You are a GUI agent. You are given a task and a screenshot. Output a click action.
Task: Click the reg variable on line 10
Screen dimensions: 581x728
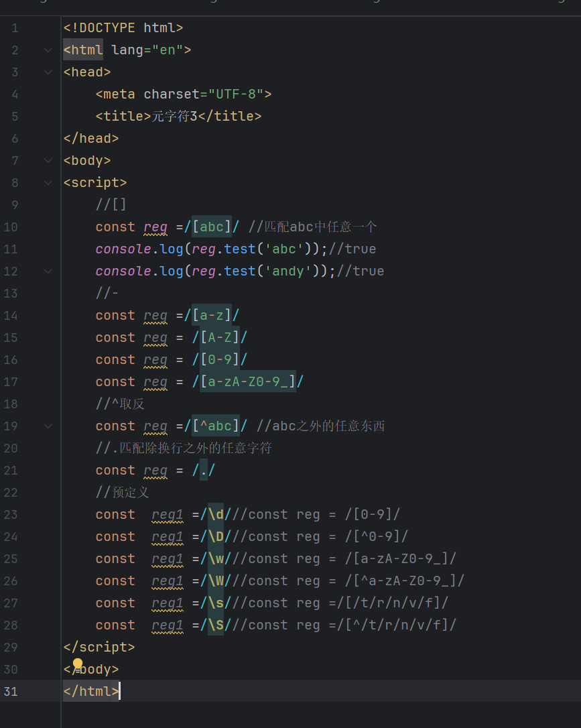[x=155, y=227]
